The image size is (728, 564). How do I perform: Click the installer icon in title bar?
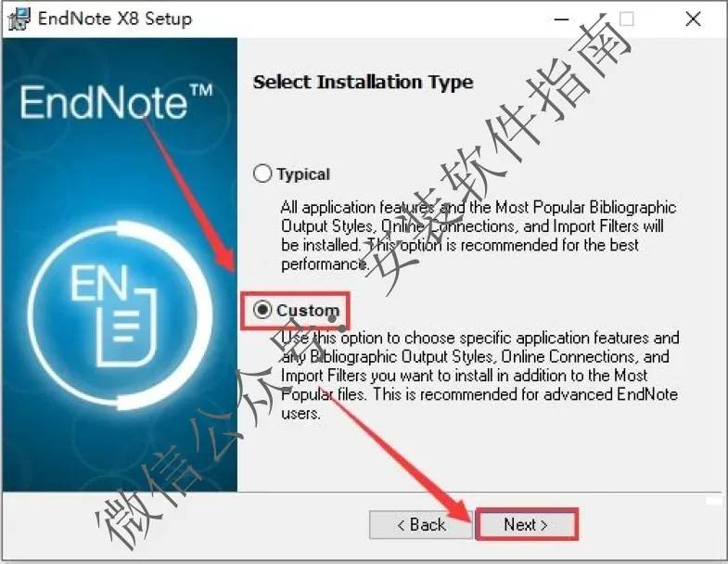point(19,19)
